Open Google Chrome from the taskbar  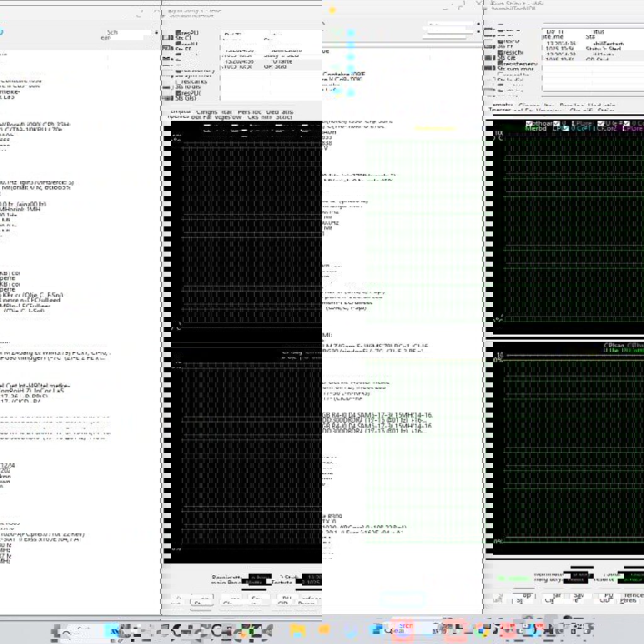482,630
